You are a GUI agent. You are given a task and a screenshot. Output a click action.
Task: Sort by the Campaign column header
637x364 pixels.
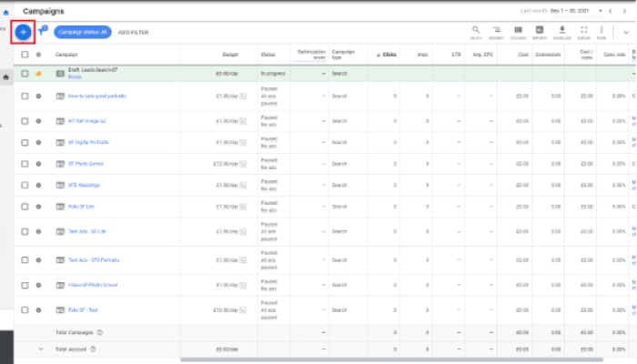66,55
